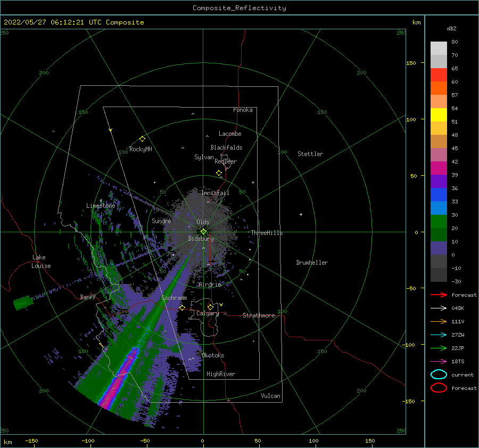Click the HighRiver label

[x=221, y=374]
